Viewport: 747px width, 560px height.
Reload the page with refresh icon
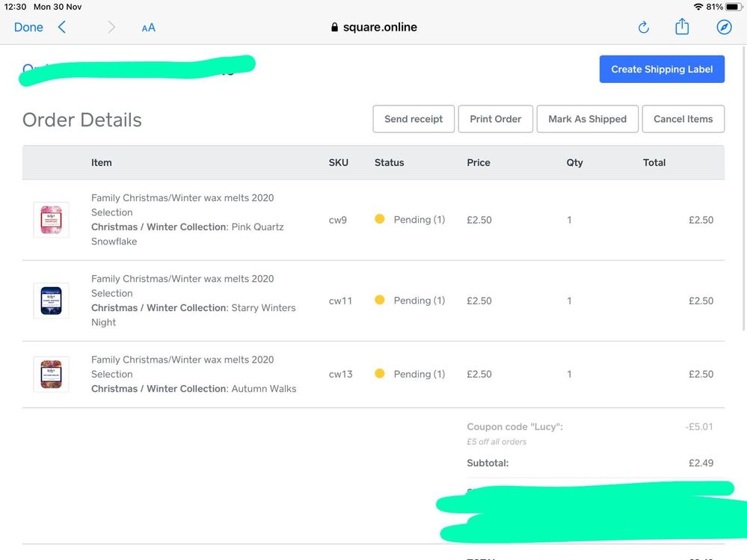(x=643, y=28)
